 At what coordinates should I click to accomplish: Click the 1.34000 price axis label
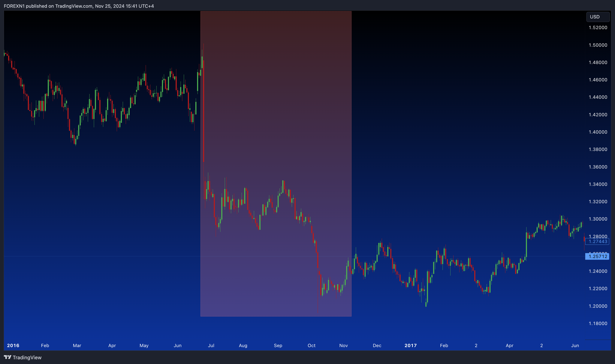598,184
